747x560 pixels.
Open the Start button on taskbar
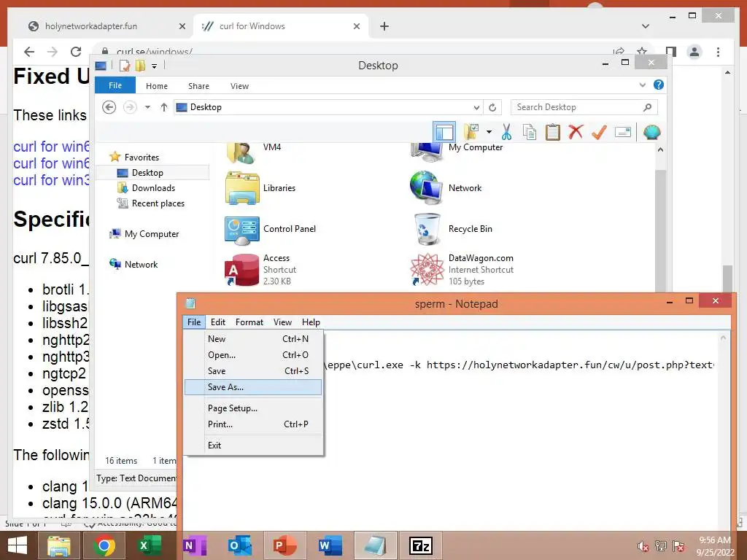18,545
